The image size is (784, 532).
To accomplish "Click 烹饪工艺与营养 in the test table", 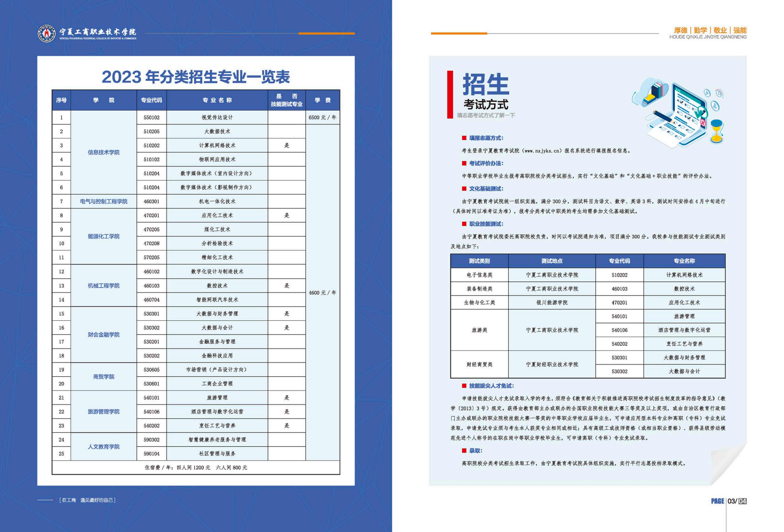I will coord(684,344).
